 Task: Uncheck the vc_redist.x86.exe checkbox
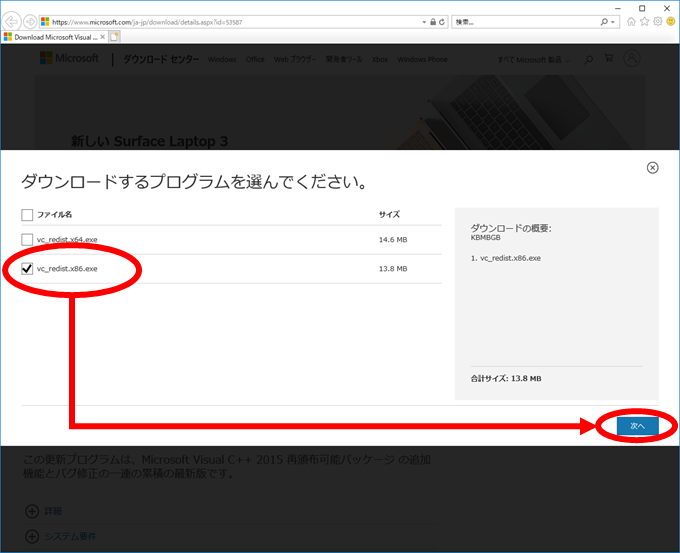tap(27, 268)
